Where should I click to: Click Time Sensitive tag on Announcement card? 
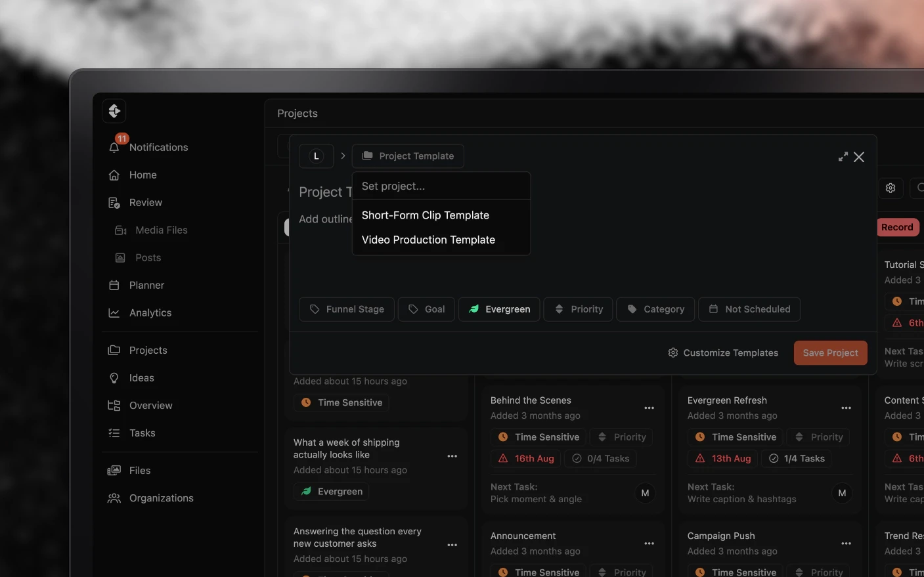point(539,572)
